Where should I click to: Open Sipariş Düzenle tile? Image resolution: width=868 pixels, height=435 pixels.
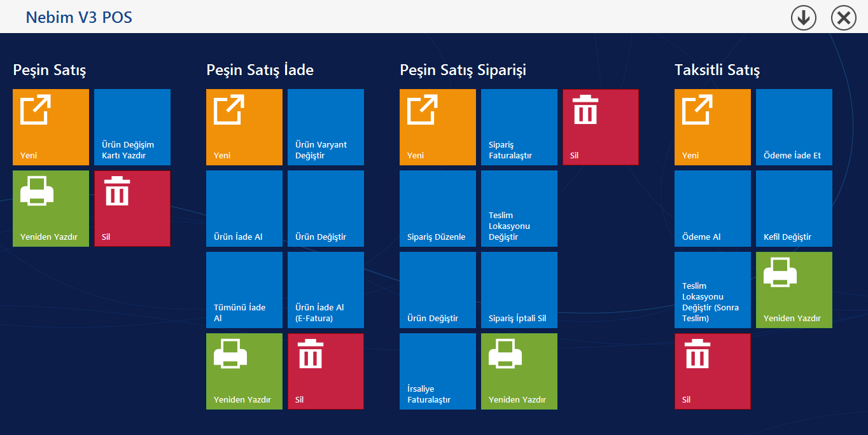coord(438,209)
